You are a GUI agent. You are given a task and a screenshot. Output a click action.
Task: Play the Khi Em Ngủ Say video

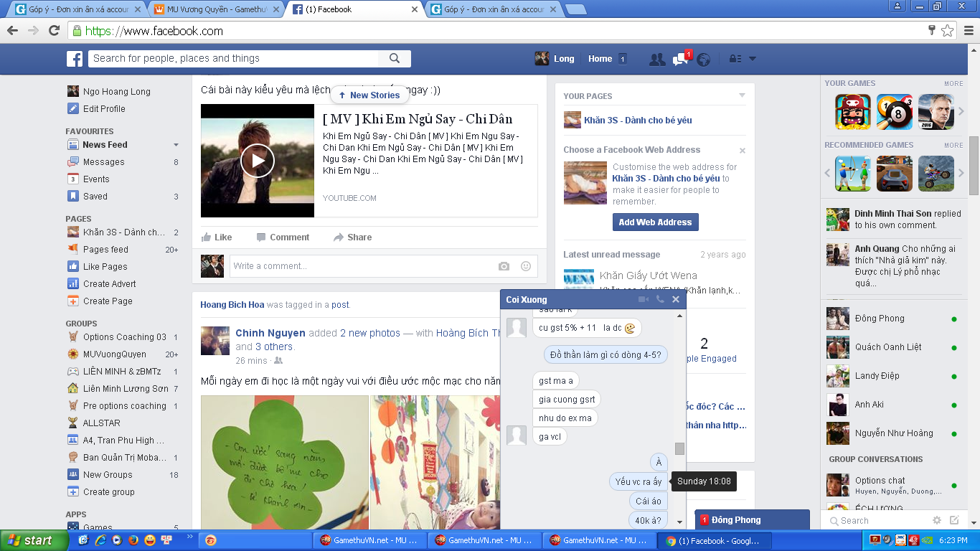tap(258, 161)
